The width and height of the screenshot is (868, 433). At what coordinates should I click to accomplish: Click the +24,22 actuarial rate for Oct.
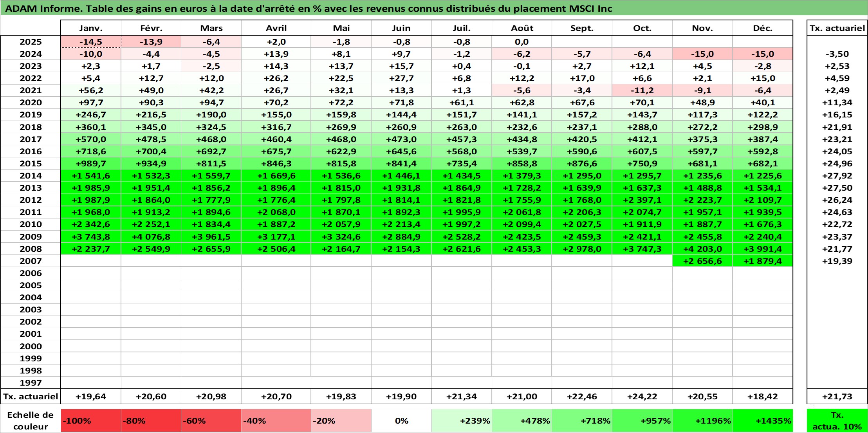642,397
